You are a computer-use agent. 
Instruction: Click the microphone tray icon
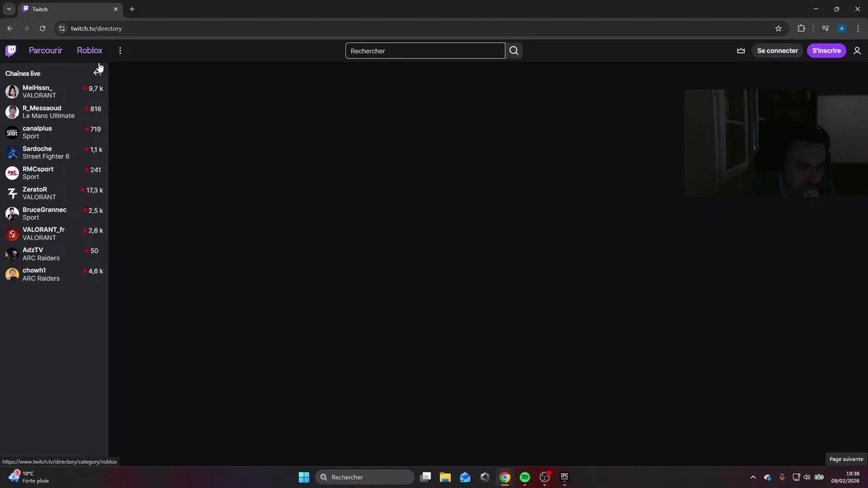click(782, 477)
